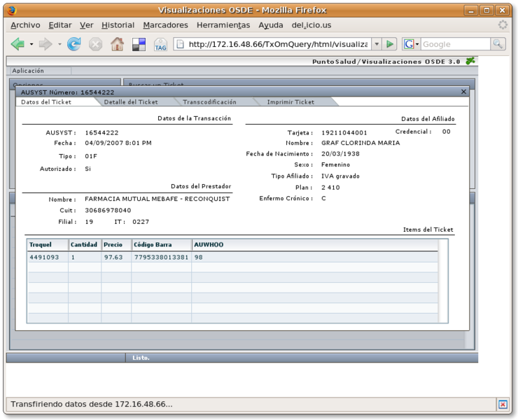Open the Back history dropdown arrow
This screenshot has height=420, width=518.
click(31, 44)
